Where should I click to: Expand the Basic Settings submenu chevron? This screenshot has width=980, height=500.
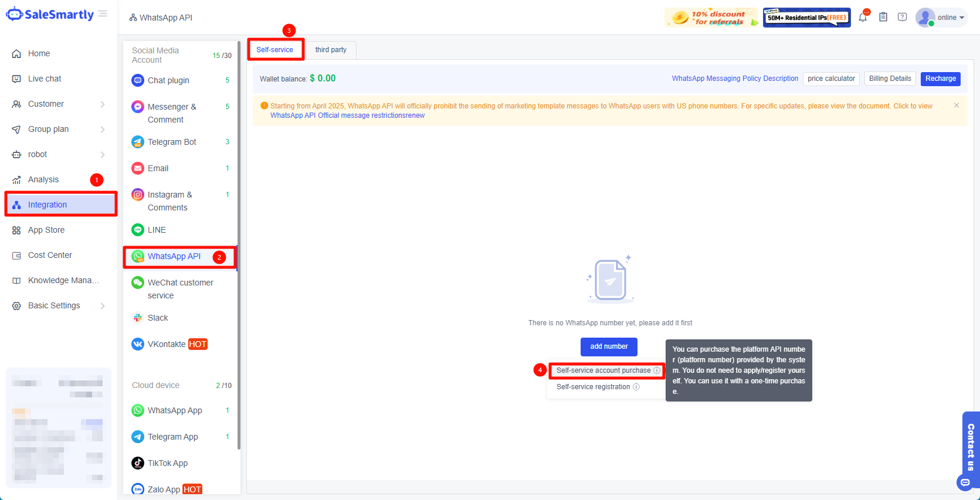pyautogui.click(x=103, y=306)
